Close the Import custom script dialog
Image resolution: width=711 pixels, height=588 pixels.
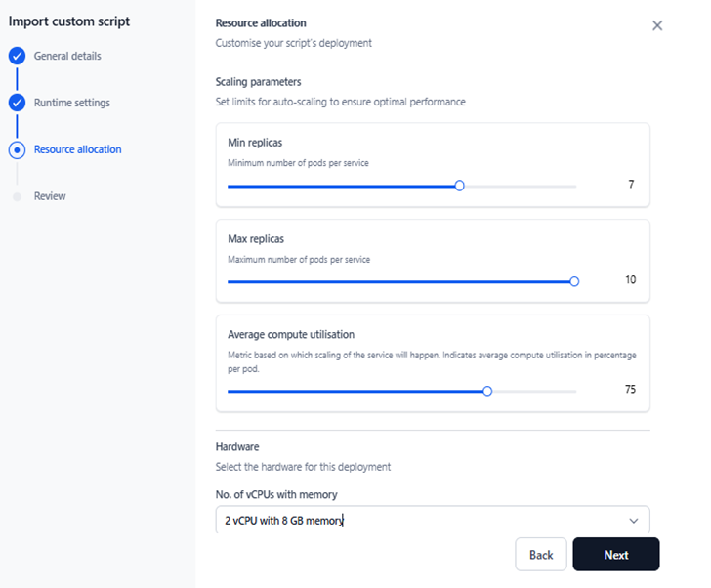[x=657, y=25]
